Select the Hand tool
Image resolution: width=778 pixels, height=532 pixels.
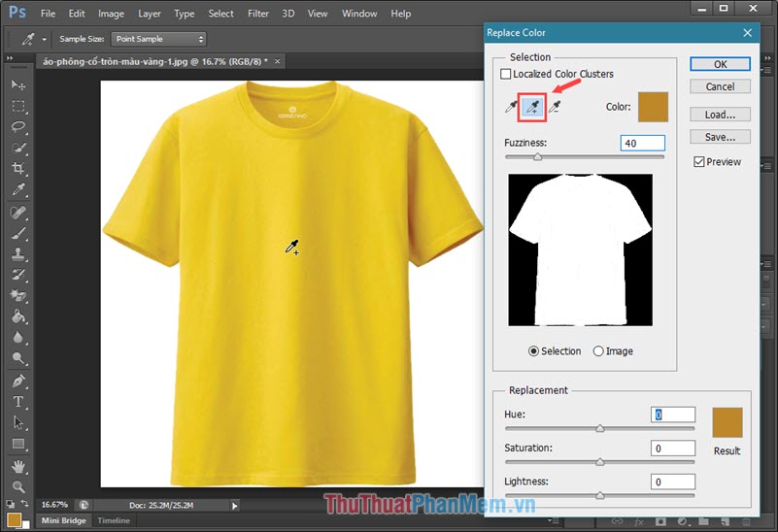pos(18,466)
